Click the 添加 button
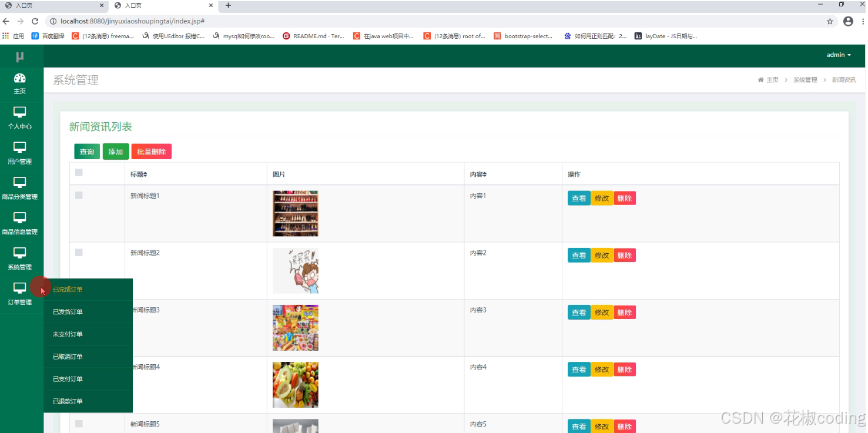868x433 pixels. (116, 152)
